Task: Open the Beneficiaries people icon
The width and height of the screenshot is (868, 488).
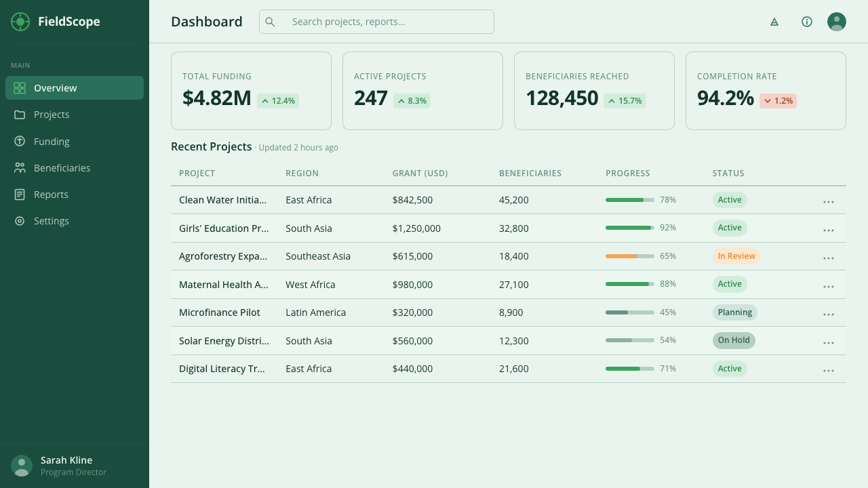Action: coord(20,167)
